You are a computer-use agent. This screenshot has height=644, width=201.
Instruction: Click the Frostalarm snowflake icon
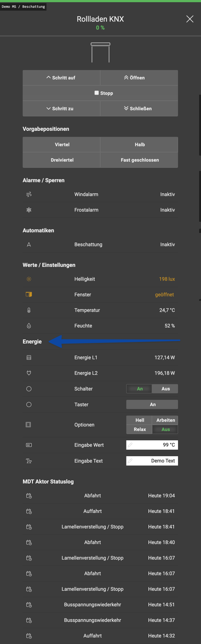29,210
